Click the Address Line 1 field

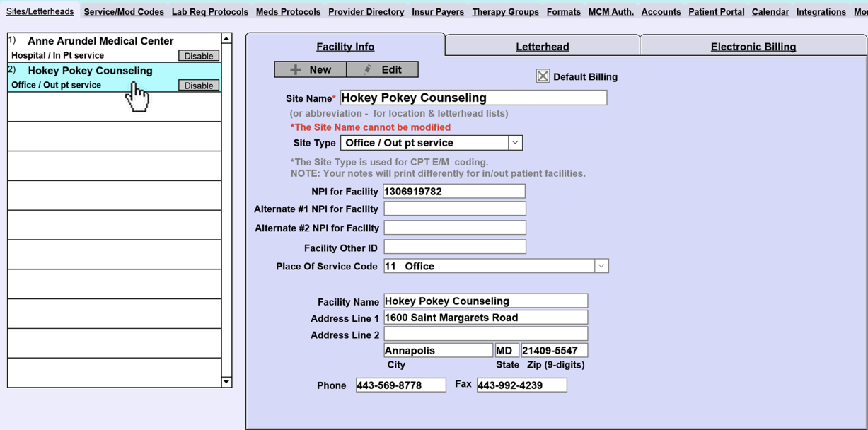[485, 318]
